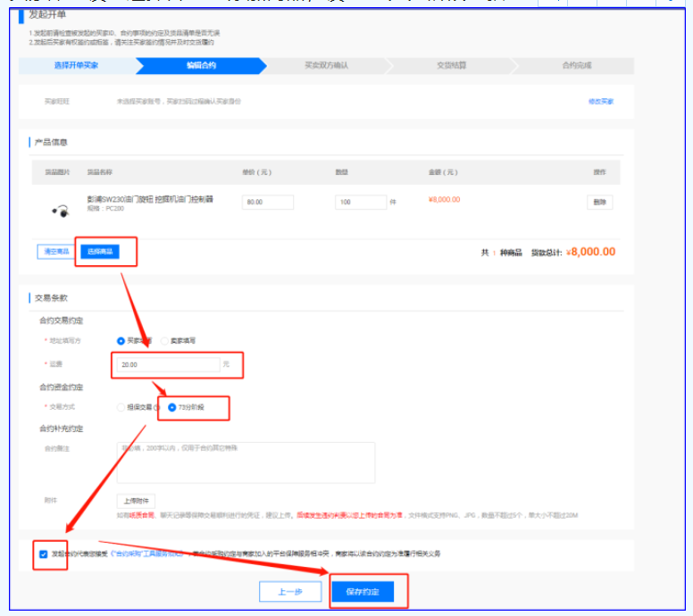Click the 运费 field showing 20.00
Image resolution: width=693 pixels, height=616 pixels.
pos(167,364)
